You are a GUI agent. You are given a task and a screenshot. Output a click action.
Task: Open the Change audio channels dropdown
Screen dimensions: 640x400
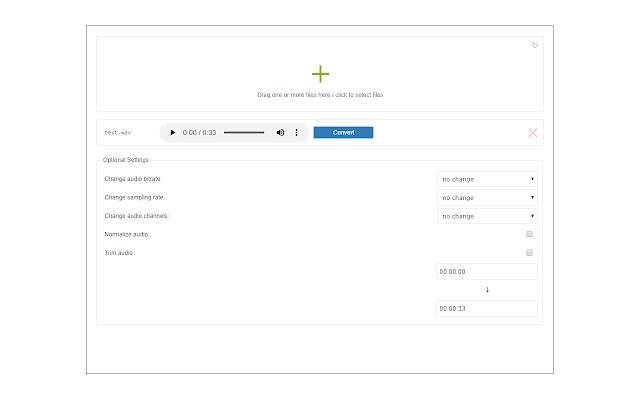[x=487, y=215]
